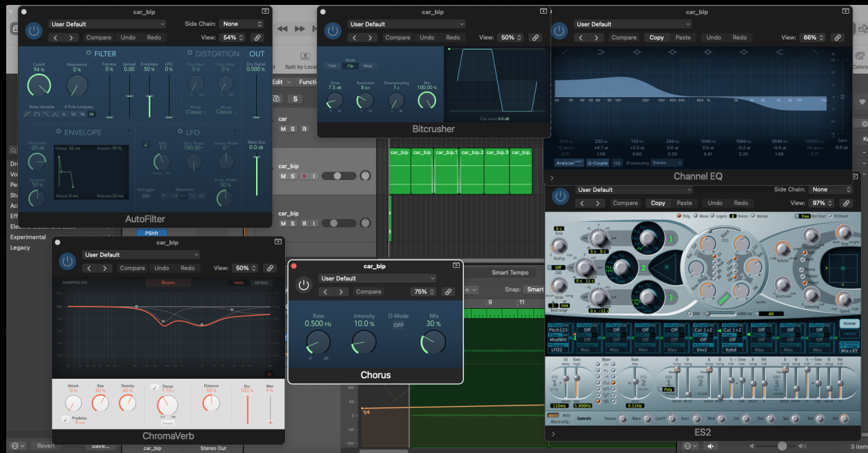The width and height of the screenshot is (868, 453).
Task: Click Paste in the ES2 window
Action: click(x=684, y=203)
